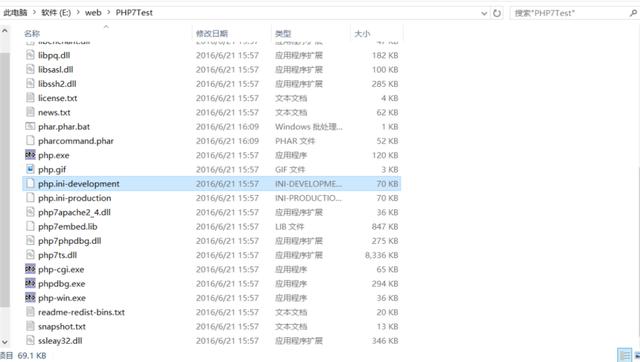Screen dimensions: 640x362
Task: Click the php7ts.dll file icon
Action: tap(30, 255)
